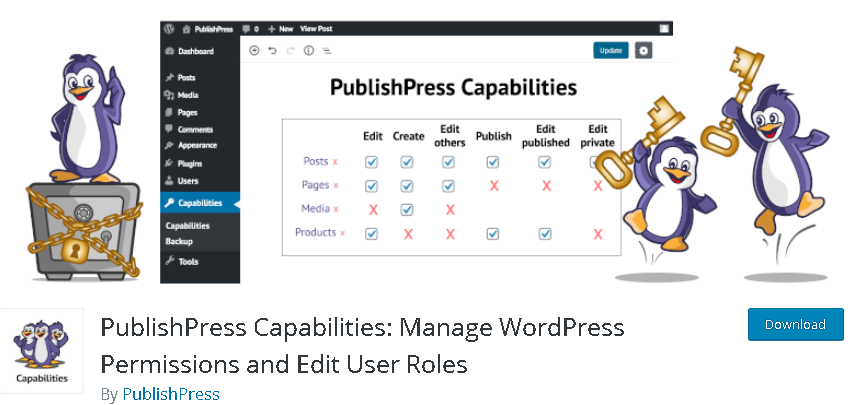Toggle the Posts Edit checkbox
The width and height of the screenshot is (852, 405).
[x=372, y=162]
